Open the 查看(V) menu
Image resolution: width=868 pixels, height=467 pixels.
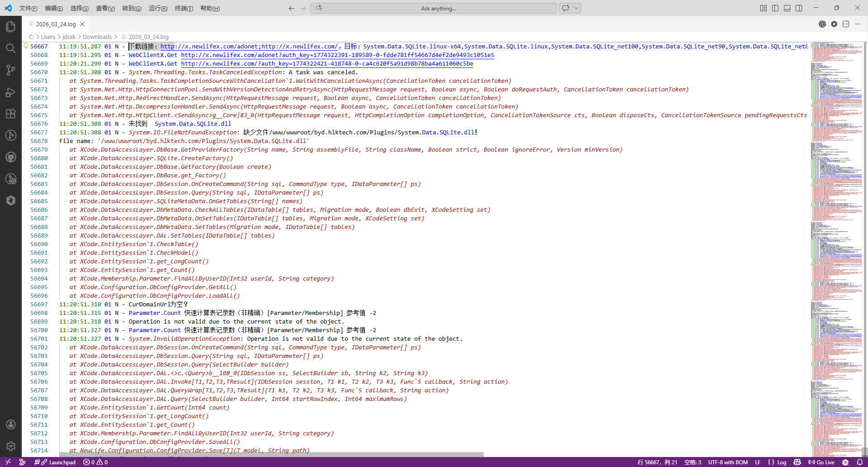(x=105, y=8)
